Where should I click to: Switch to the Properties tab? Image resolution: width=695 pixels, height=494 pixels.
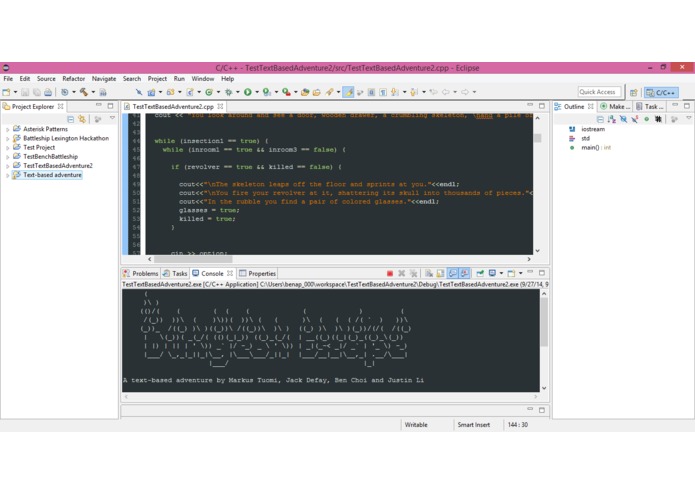click(258, 273)
